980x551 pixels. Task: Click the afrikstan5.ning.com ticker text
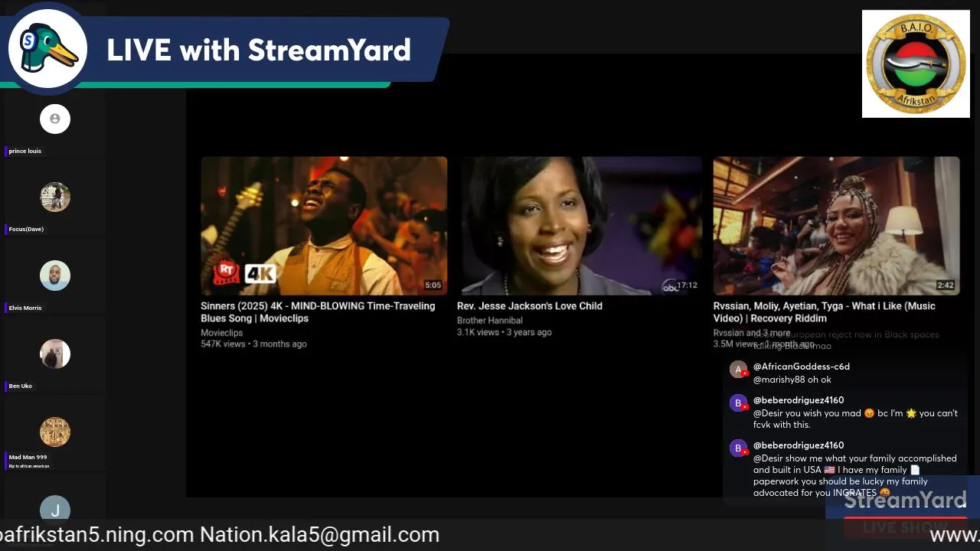click(98, 535)
